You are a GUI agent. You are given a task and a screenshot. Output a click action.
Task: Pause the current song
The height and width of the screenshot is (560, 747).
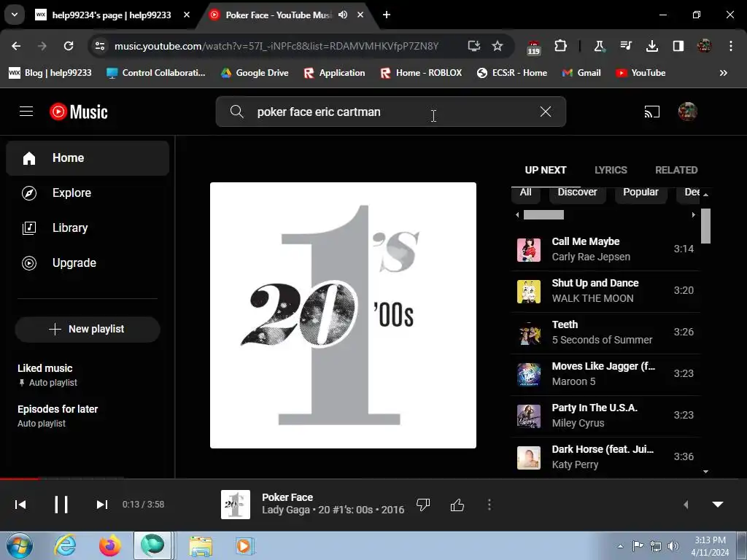point(61,505)
